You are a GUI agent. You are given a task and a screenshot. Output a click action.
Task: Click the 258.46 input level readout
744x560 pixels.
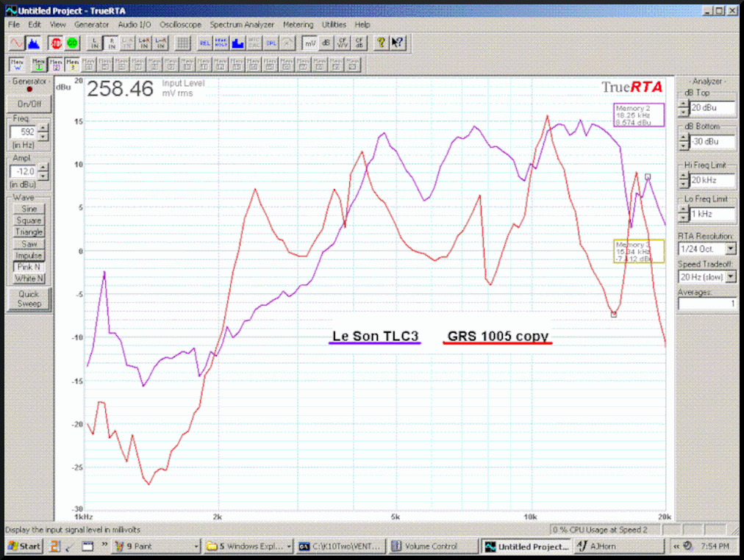(120, 89)
